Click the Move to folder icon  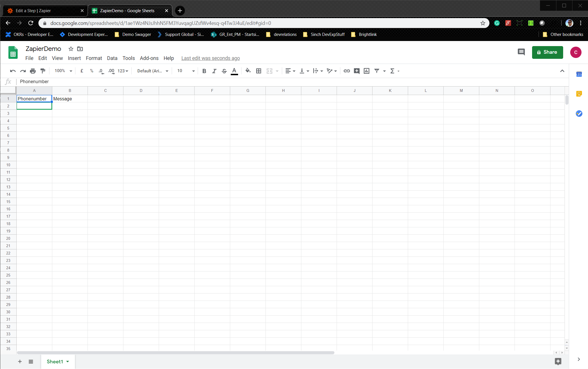point(80,49)
